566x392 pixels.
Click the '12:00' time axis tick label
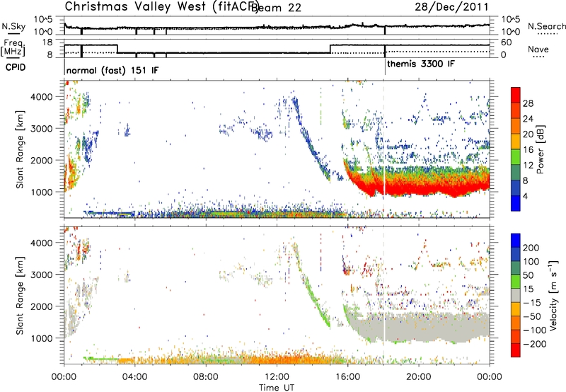(277, 377)
